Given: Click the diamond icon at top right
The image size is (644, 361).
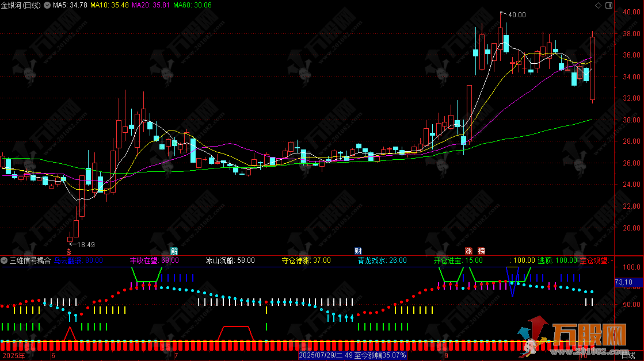Looking at the screenshot, I should 599,5.
